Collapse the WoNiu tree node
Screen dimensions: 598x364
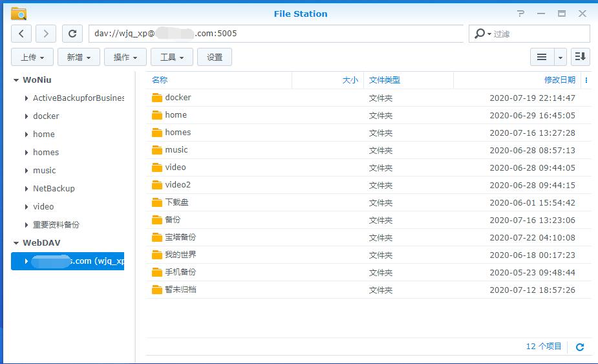point(16,80)
